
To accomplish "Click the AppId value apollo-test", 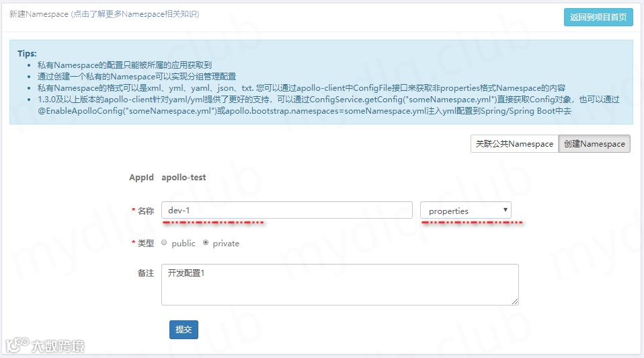I will 184,178.
